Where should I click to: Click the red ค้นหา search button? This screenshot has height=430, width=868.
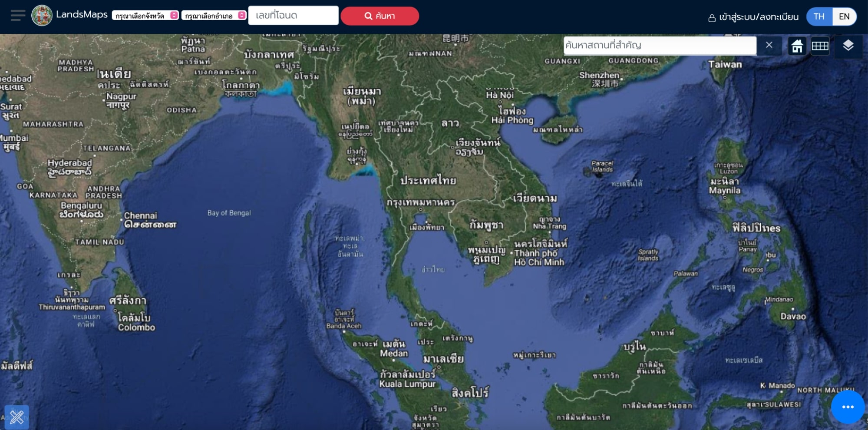click(x=380, y=16)
